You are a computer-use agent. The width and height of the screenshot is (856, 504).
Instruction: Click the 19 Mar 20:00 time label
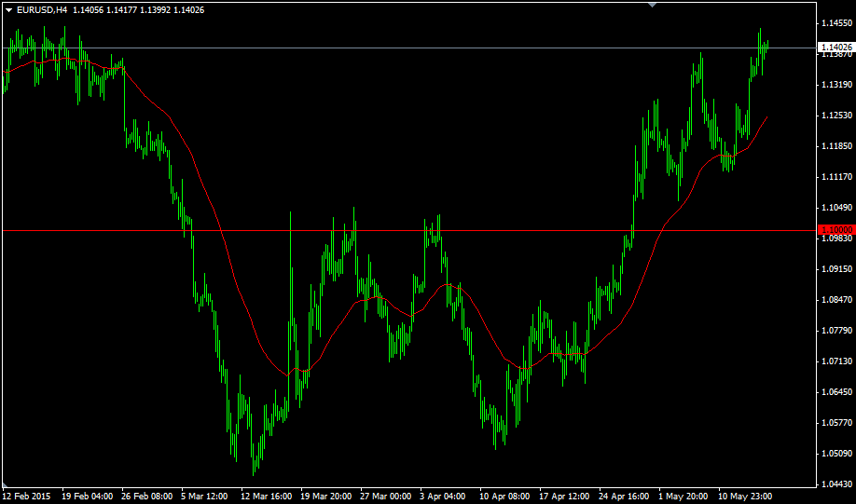(x=326, y=497)
